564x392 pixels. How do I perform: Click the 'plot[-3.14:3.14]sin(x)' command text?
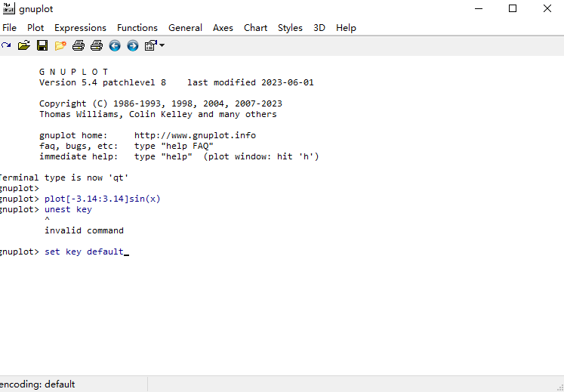(x=103, y=199)
